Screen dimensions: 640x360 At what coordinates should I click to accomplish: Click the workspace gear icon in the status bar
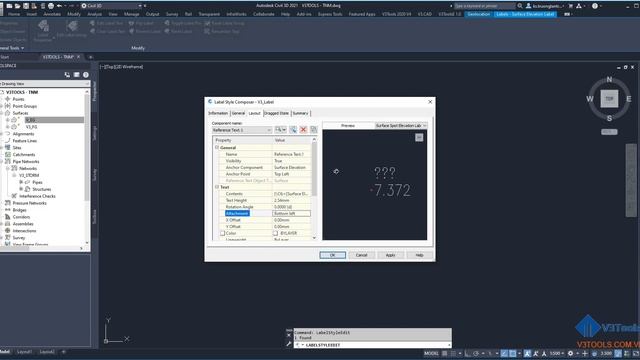tap(571, 353)
